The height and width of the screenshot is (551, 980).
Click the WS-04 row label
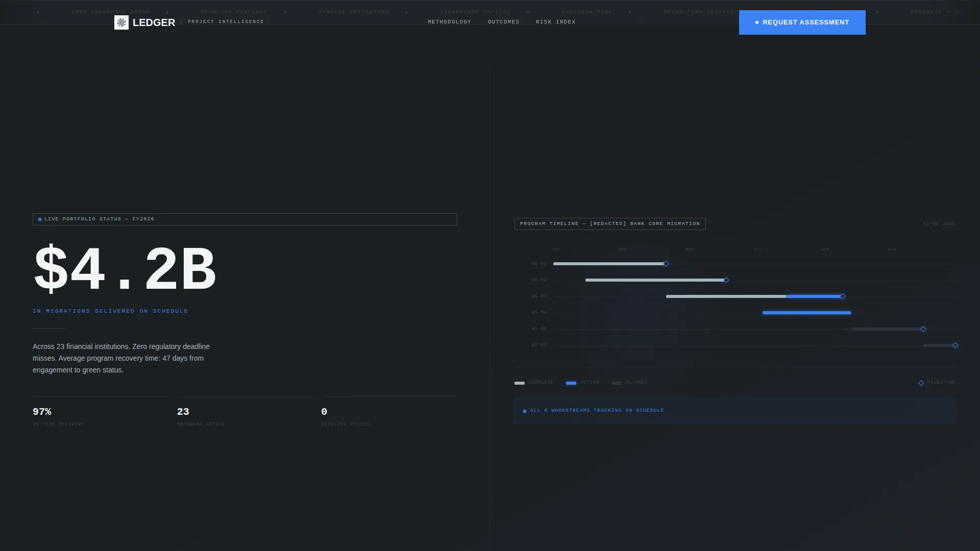539,313
